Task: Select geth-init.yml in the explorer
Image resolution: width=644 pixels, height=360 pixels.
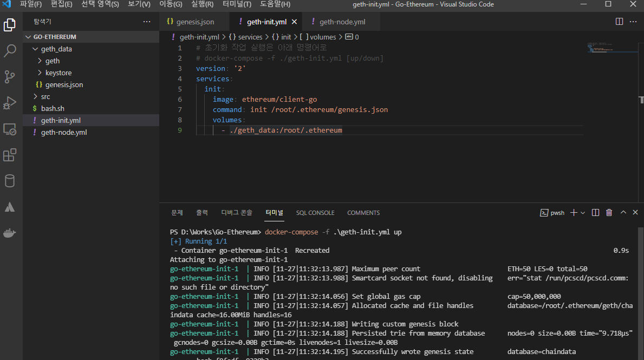Action: tap(91, 120)
